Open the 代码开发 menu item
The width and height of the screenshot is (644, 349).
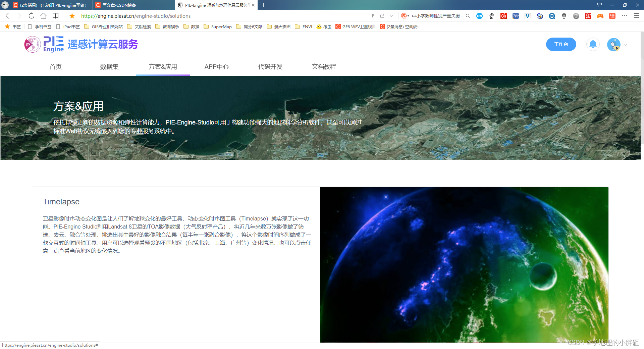270,67
